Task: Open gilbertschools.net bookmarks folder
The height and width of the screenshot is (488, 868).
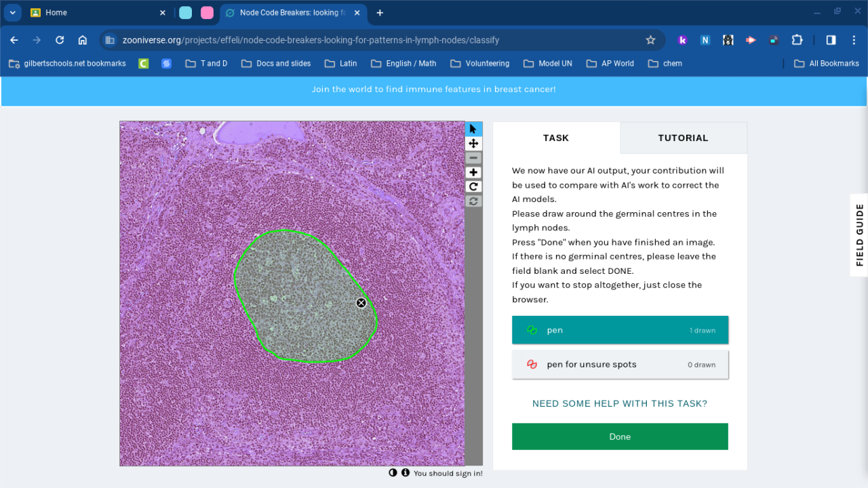Action: tap(67, 64)
